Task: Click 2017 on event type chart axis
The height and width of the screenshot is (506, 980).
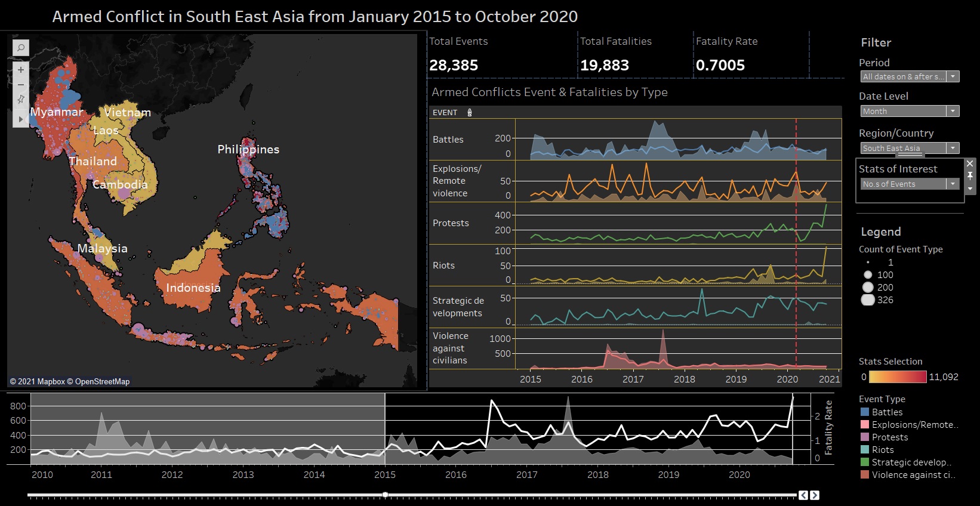Action: click(633, 379)
